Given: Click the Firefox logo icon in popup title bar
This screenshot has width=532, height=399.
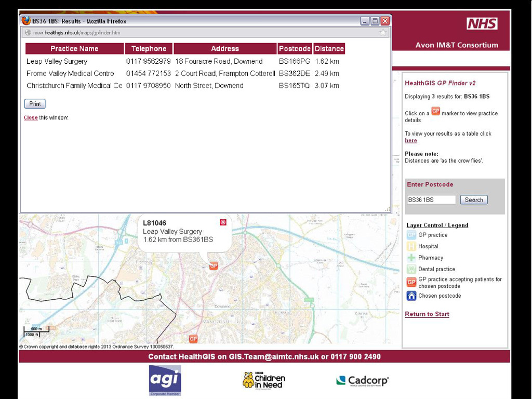Looking at the screenshot, I should coord(26,21).
